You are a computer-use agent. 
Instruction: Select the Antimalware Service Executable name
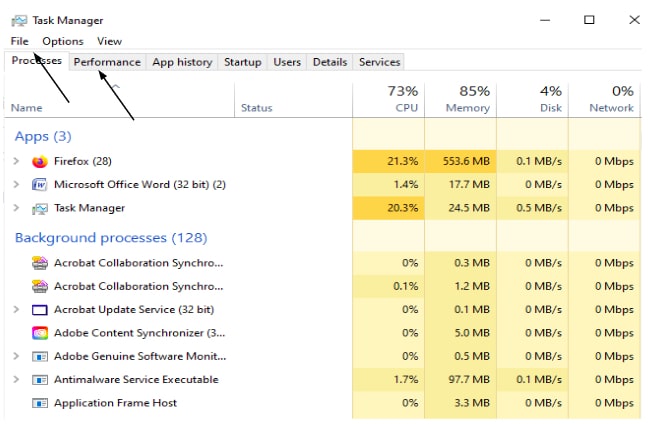(136, 379)
